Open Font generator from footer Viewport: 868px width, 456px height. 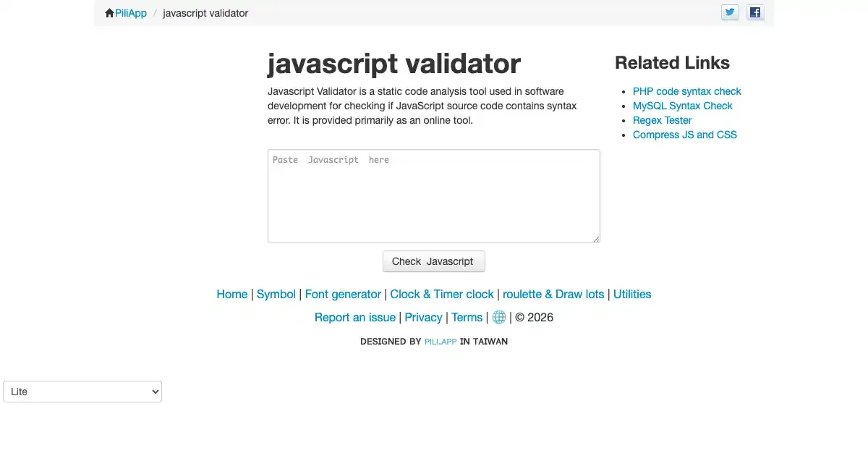click(x=343, y=294)
